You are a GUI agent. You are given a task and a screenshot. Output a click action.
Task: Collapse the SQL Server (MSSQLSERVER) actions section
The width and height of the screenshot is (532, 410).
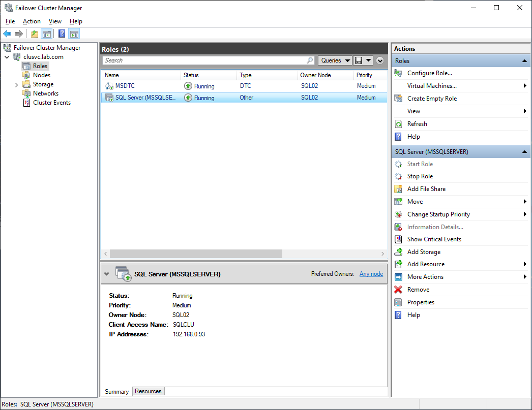point(524,152)
